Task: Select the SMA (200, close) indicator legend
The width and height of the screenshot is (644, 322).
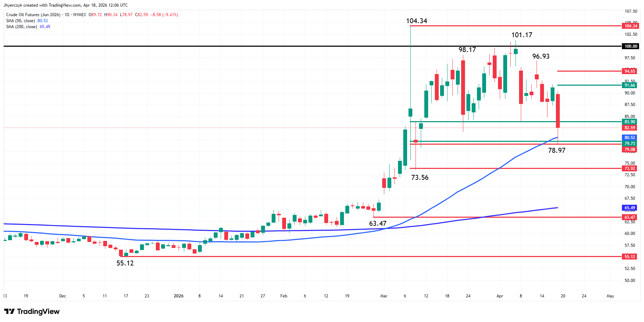Action: pos(21,27)
